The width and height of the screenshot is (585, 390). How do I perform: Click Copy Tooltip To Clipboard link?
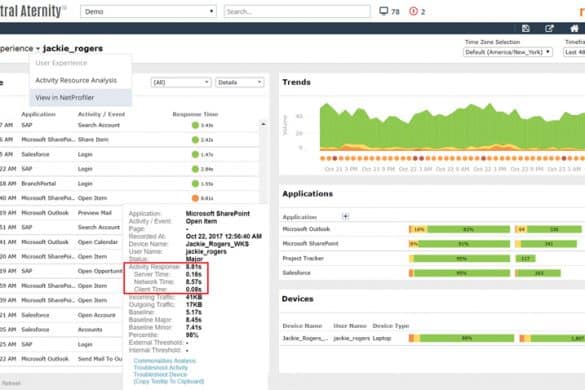[x=169, y=381]
